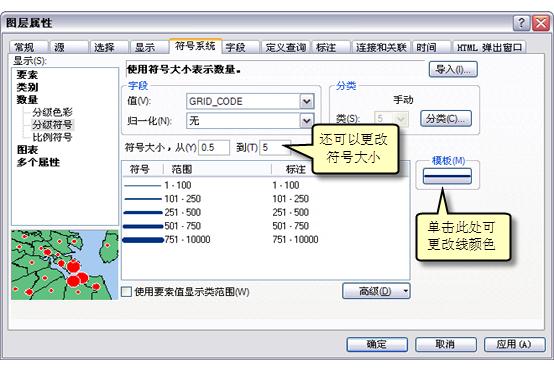Viewport: 554px width, 371px height.
Task: Select 类别 in the display list
Action: tap(27, 87)
